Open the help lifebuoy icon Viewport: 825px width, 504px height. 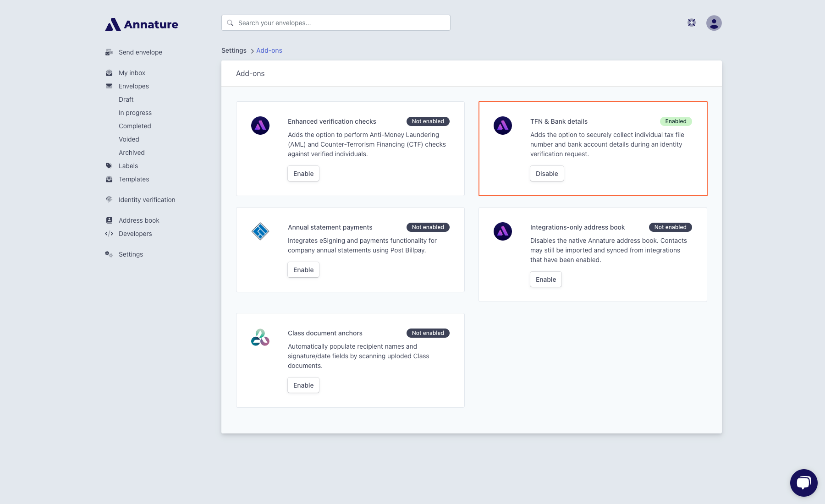tap(692, 22)
